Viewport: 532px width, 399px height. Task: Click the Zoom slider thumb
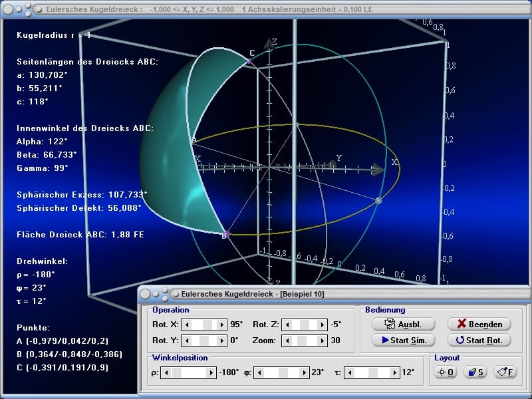coord(302,340)
